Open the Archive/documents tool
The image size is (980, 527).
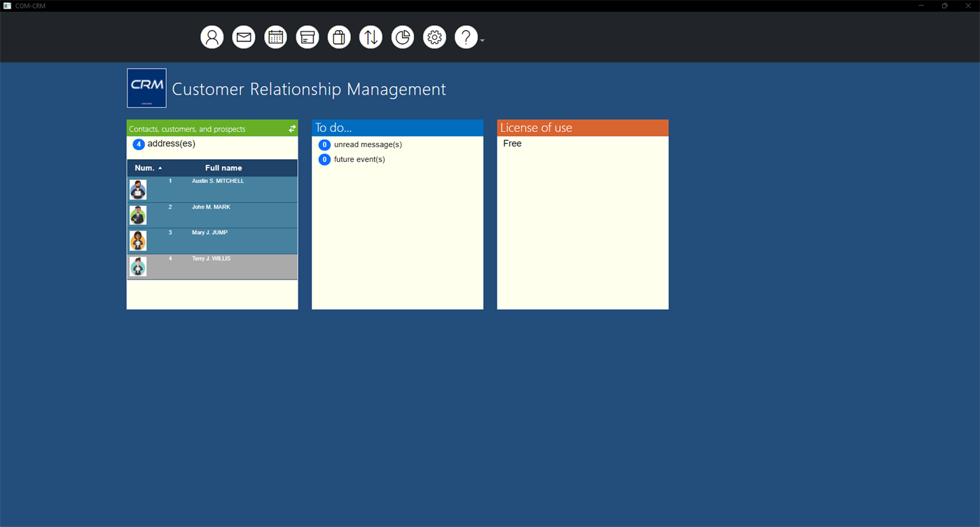(x=307, y=36)
